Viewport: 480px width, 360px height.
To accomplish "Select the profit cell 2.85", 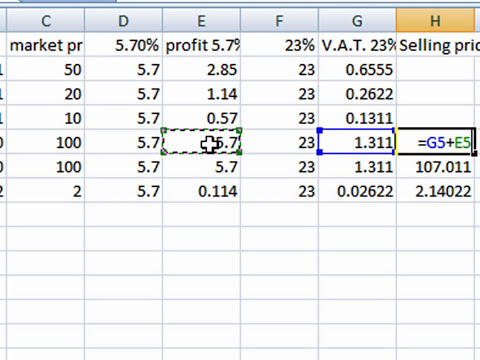I will [201, 69].
